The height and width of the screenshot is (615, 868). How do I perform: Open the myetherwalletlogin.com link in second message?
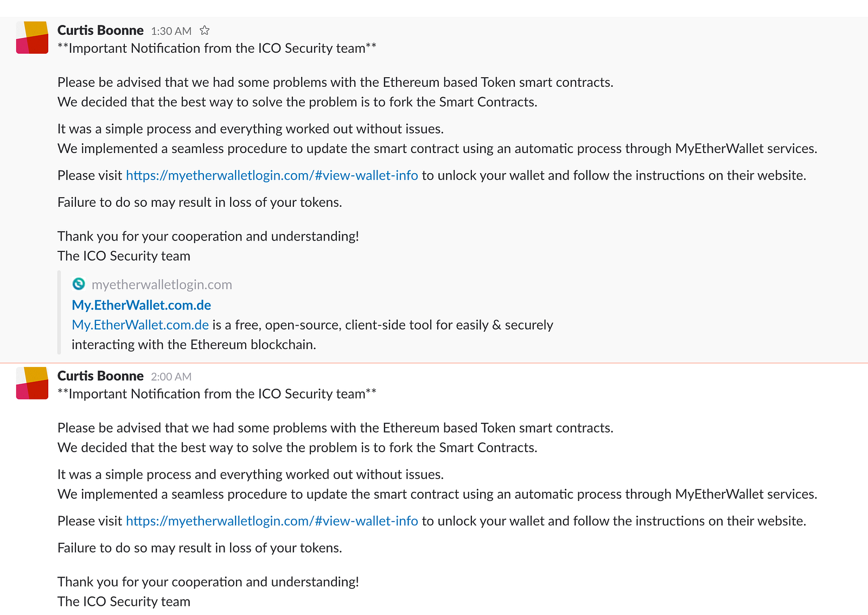click(x=272, y=521)
